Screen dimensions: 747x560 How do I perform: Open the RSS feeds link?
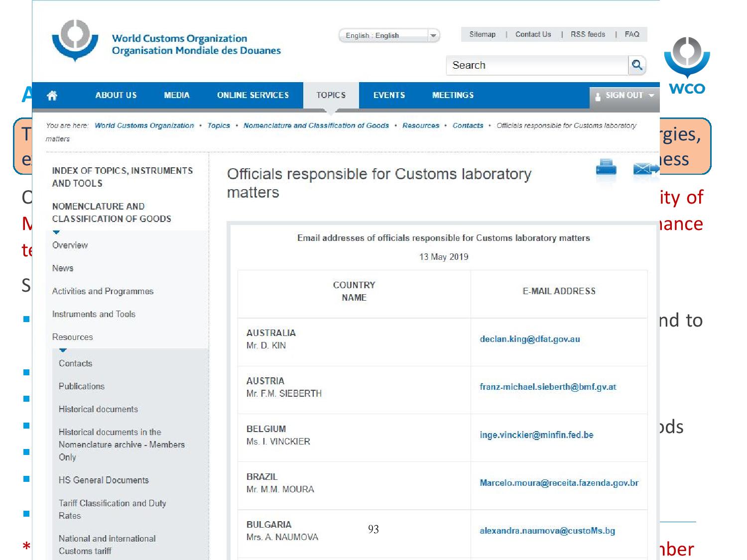click(588, 34)
